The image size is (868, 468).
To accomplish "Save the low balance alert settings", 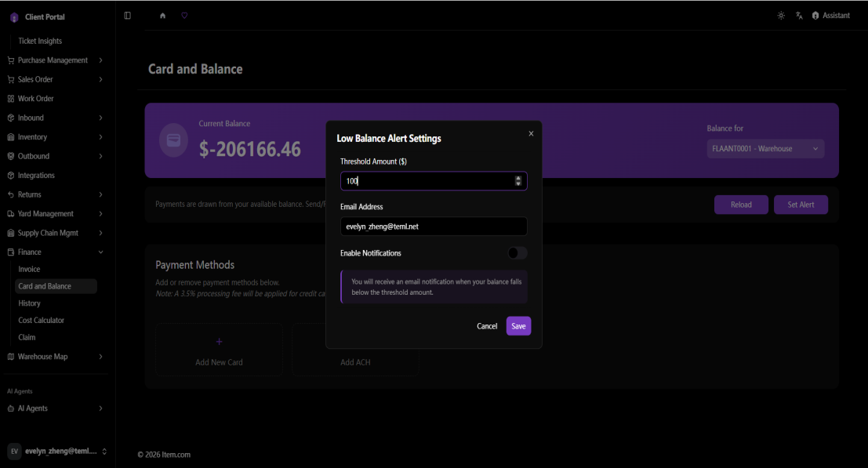I will pyautogui.click(x=519, y=326).
